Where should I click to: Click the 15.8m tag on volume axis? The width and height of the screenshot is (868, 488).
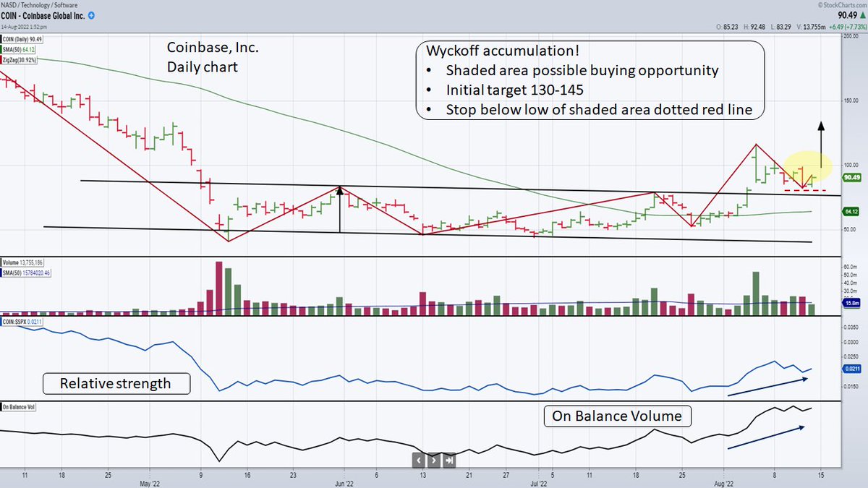[851, 304]
